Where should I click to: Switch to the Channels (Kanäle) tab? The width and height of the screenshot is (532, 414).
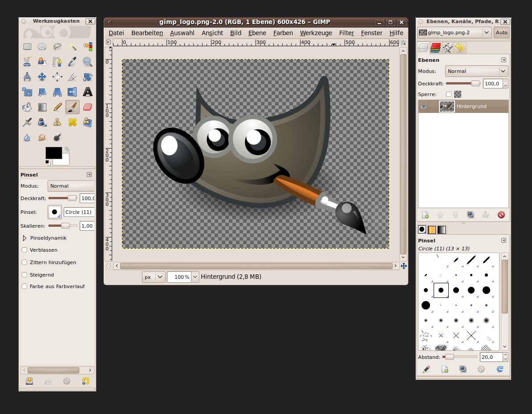tap(436, 48)
